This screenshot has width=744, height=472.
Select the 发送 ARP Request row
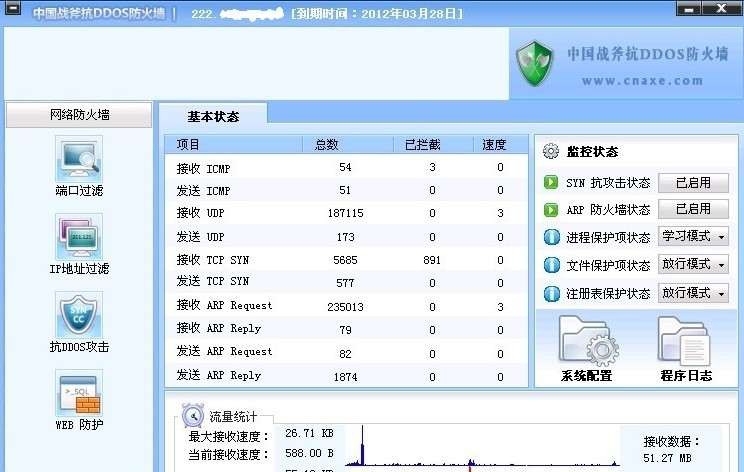click(346, 352)
